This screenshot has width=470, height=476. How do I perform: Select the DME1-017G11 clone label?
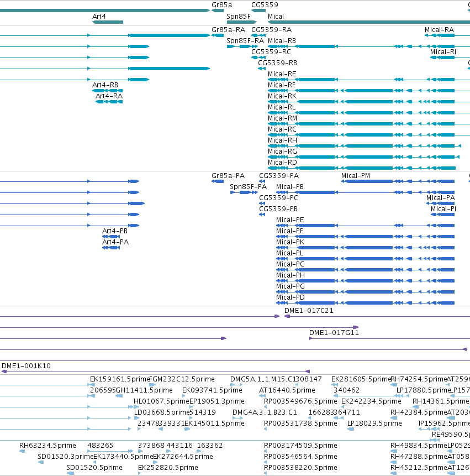pos(334,333)
